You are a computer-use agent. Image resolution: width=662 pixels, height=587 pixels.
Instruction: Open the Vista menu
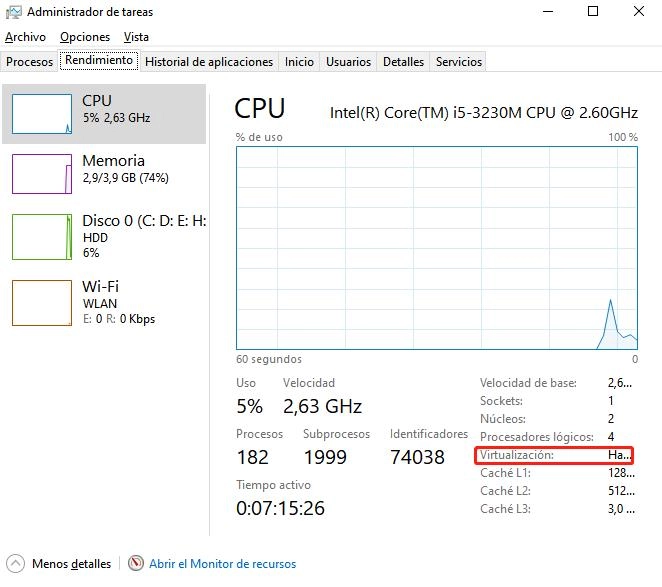point(136,37)
